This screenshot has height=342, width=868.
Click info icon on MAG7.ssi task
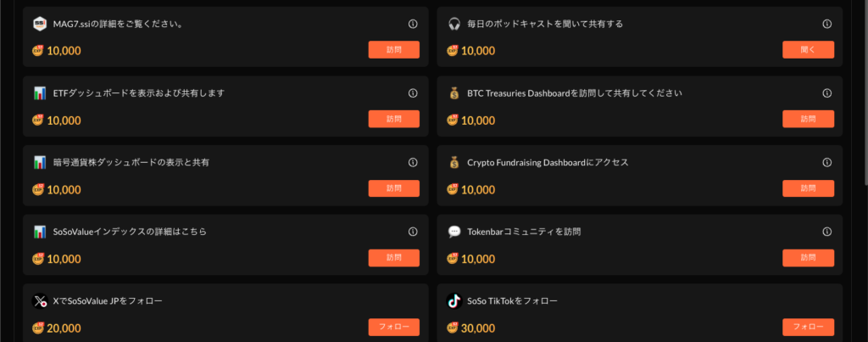point(413,24)
